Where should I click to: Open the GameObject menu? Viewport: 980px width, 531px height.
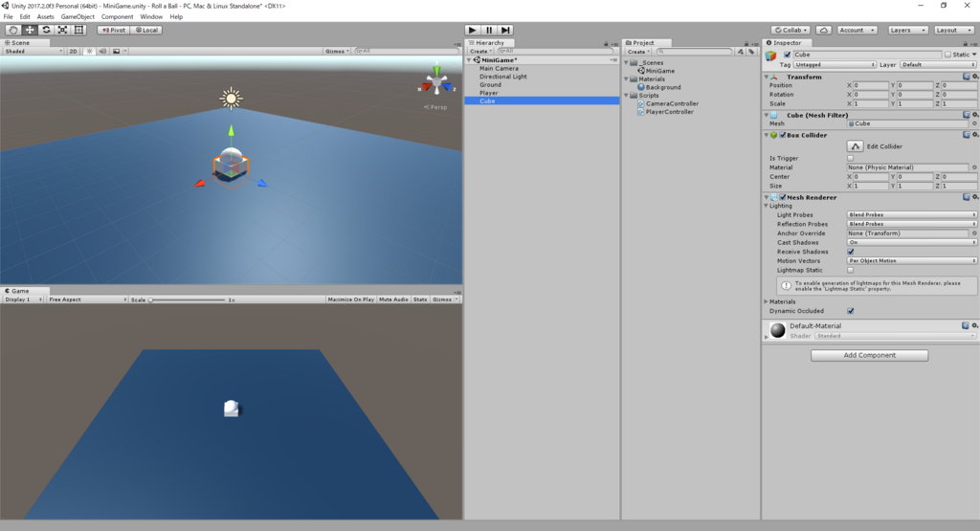78,17
